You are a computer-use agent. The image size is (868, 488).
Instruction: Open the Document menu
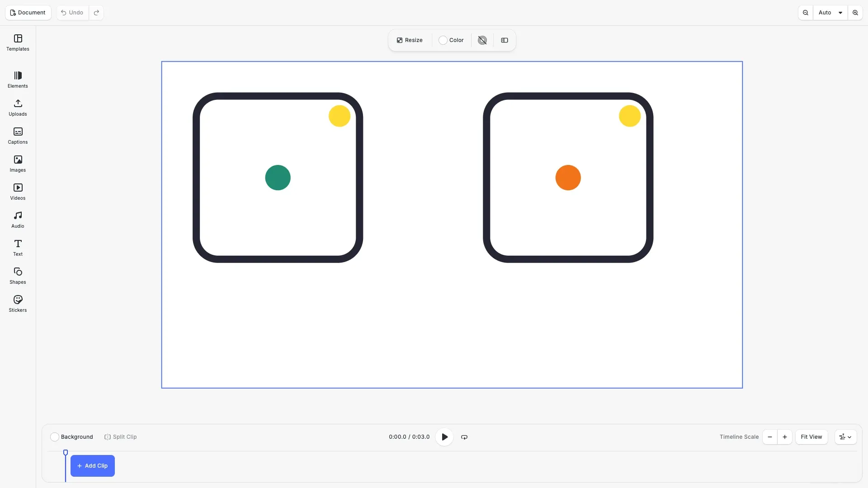coord(28,13)
